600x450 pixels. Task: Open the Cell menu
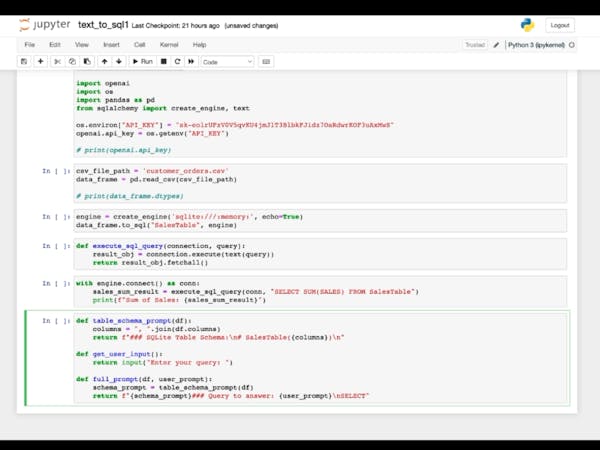pyautogui.click(x=139, y=45)
